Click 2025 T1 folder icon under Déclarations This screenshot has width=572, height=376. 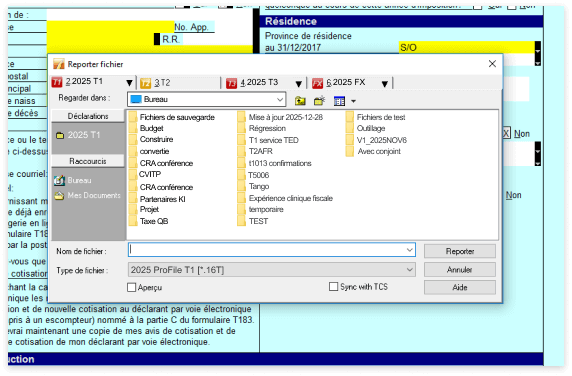click(x=60, y=135)
